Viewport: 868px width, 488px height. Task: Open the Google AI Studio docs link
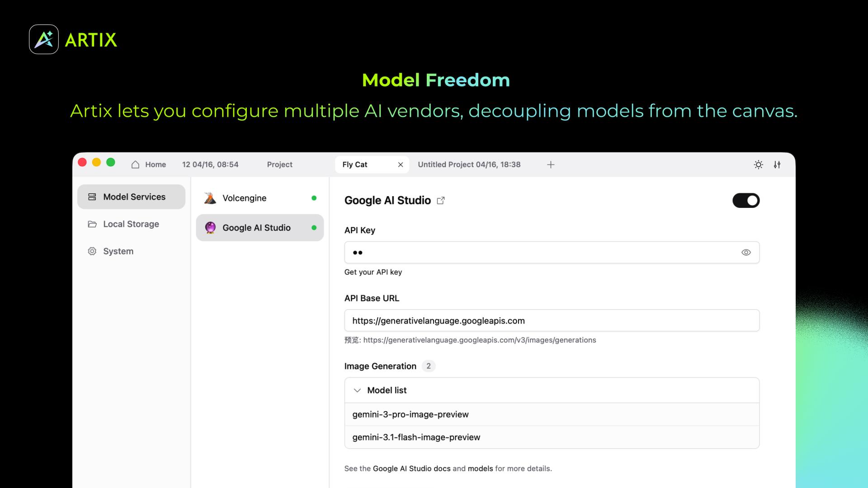(x=411, y=469)
